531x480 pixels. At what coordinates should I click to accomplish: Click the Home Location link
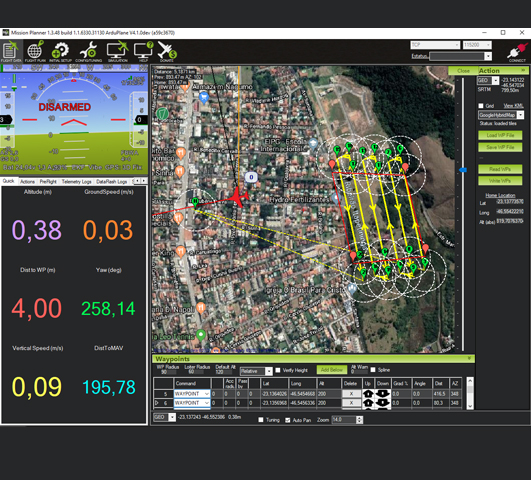pos(500,195)
